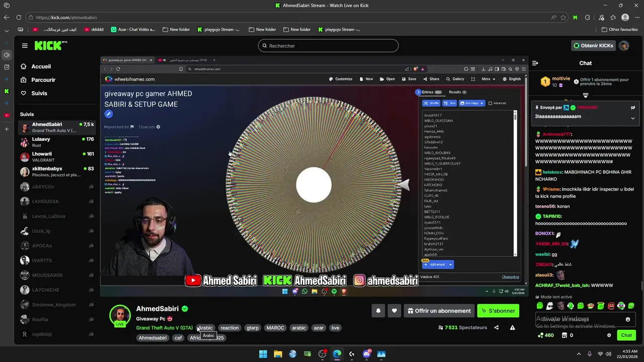Expand the gift leaderboard arrow
The image size is (644, 362).
tap(586, 96)
